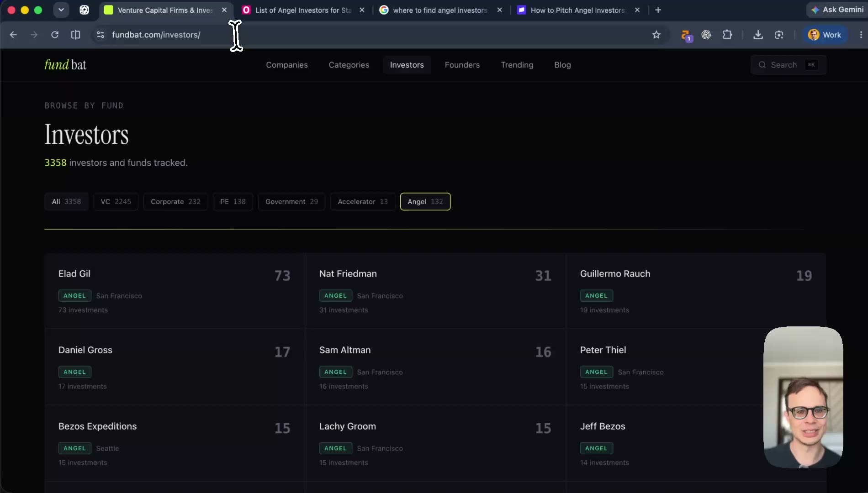Click the '73 investments' text under Elad Gil
Image resolution: width=868 pixels, height=493 pixels.
[x=83, y=310]
